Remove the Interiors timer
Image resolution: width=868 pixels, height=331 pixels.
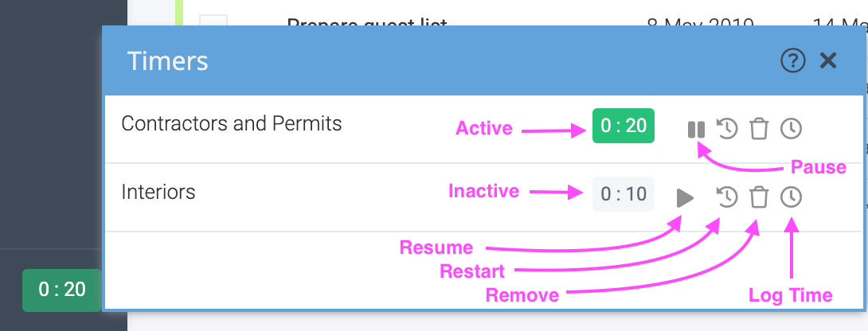(759, 197)
